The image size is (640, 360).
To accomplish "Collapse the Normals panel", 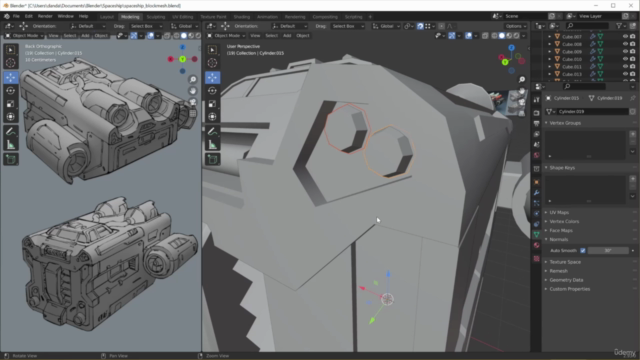I will (x=558, y=239).
